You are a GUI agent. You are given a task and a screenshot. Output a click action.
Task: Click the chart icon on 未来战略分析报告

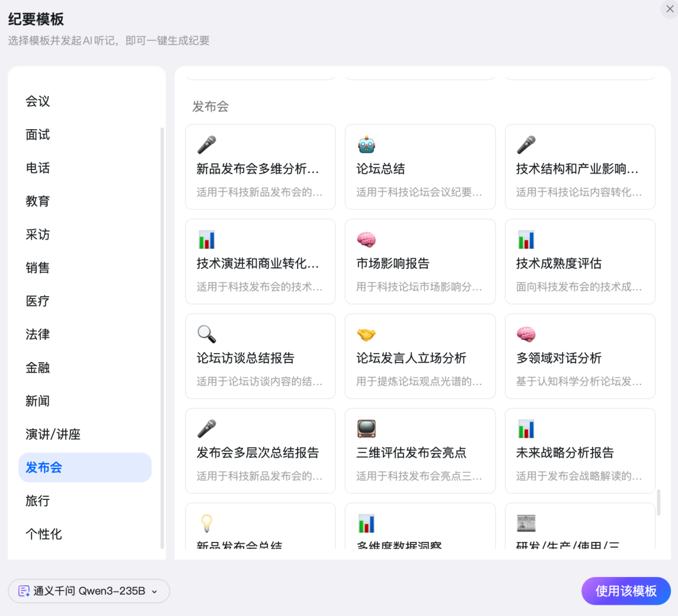pos(525,428)
